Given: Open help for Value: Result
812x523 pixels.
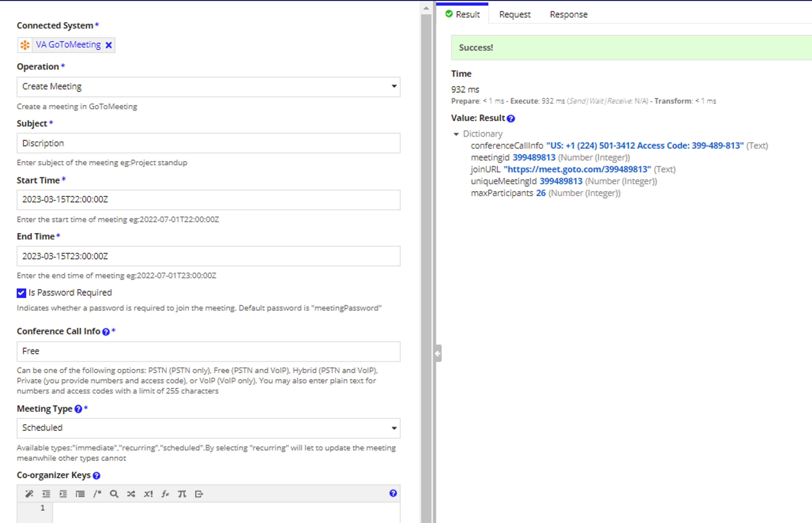Looking at the screenshot, I should tap(510, 118).
